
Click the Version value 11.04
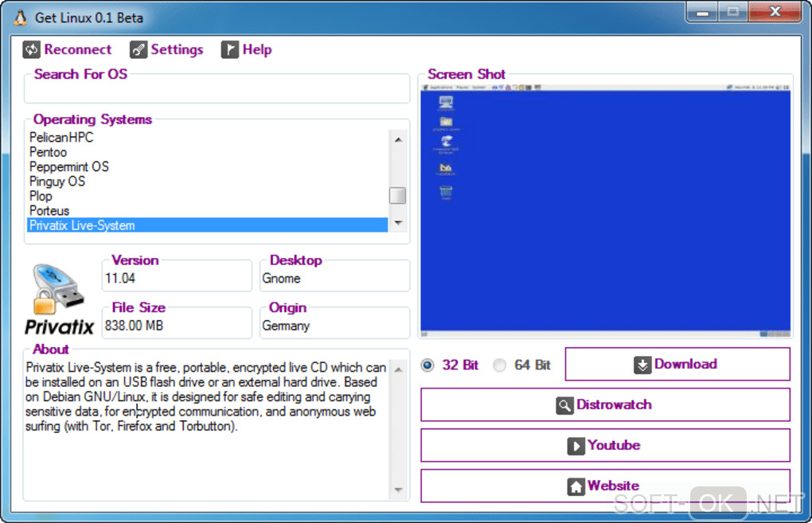(120, 279)
